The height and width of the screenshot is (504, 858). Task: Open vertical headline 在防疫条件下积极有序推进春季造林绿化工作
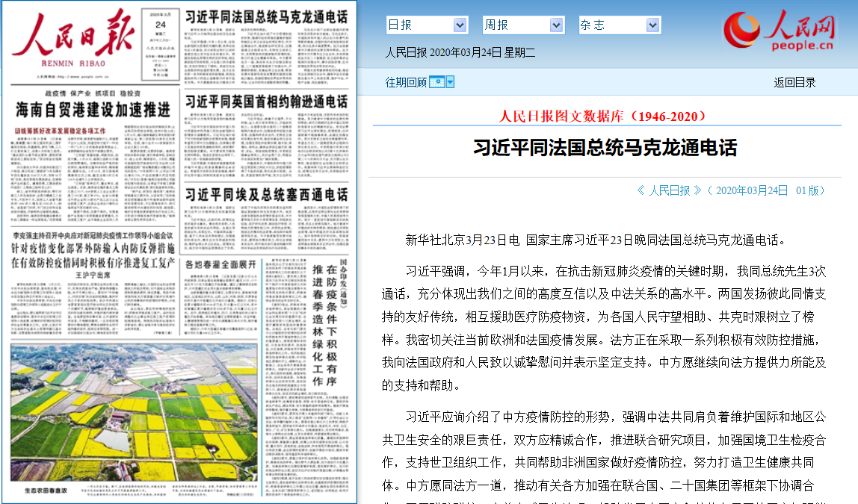[x=324, y=326]
